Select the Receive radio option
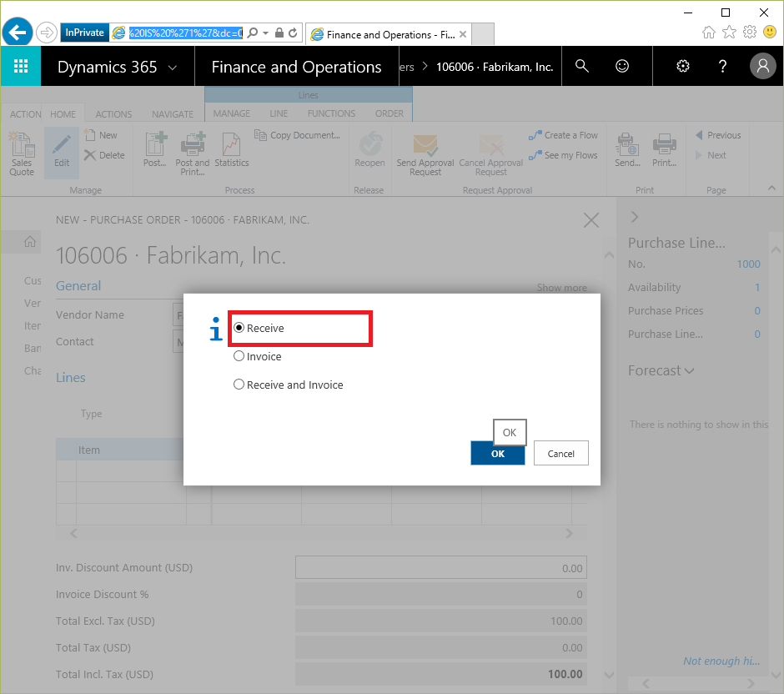Viewport: 784px width, 694px height. coord(239,328)
